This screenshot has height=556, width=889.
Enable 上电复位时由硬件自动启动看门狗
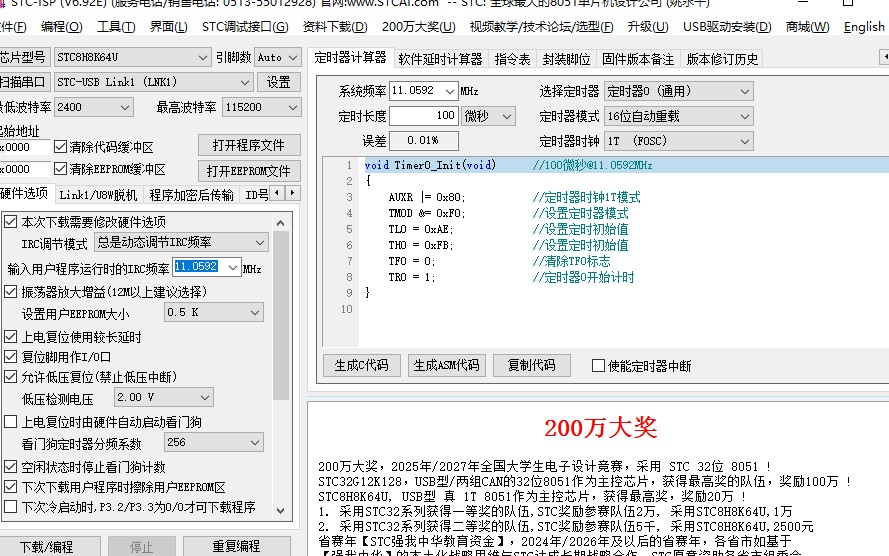click(x=11, y=422)
